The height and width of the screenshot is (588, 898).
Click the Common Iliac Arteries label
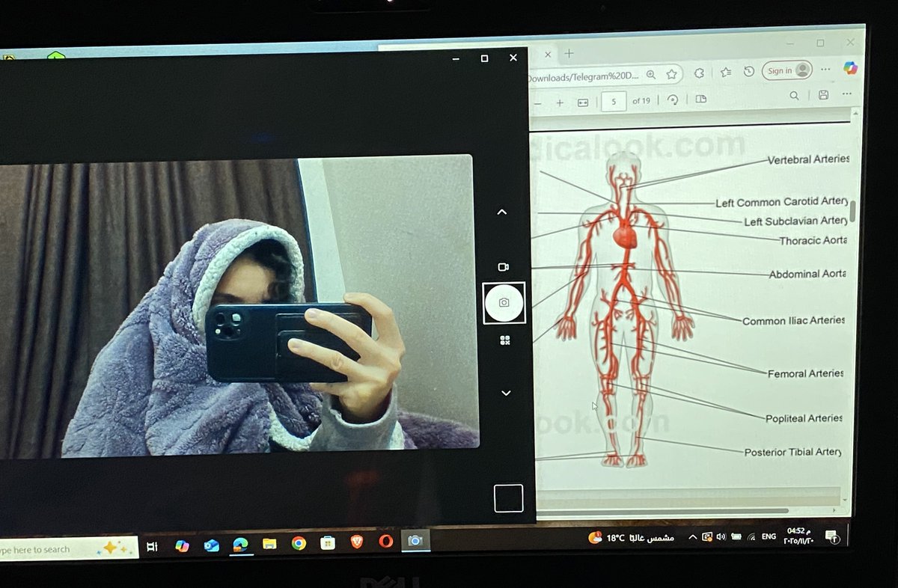tap(793, 320)
